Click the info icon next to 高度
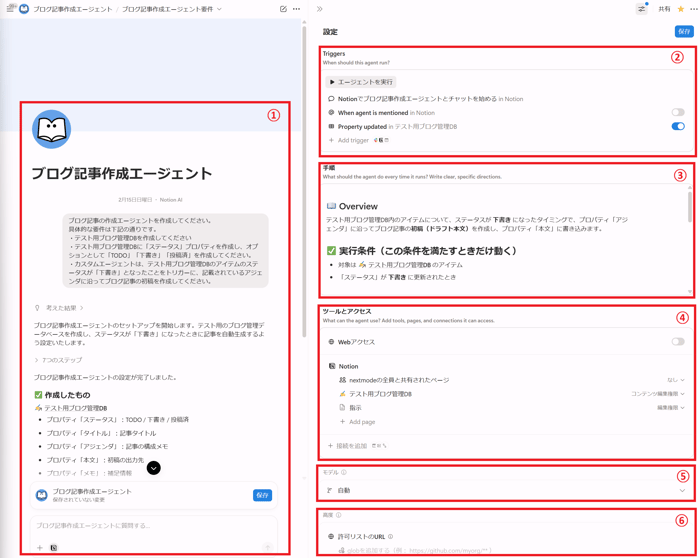Viewport: 700px width, 558px height. click(338, 515)
